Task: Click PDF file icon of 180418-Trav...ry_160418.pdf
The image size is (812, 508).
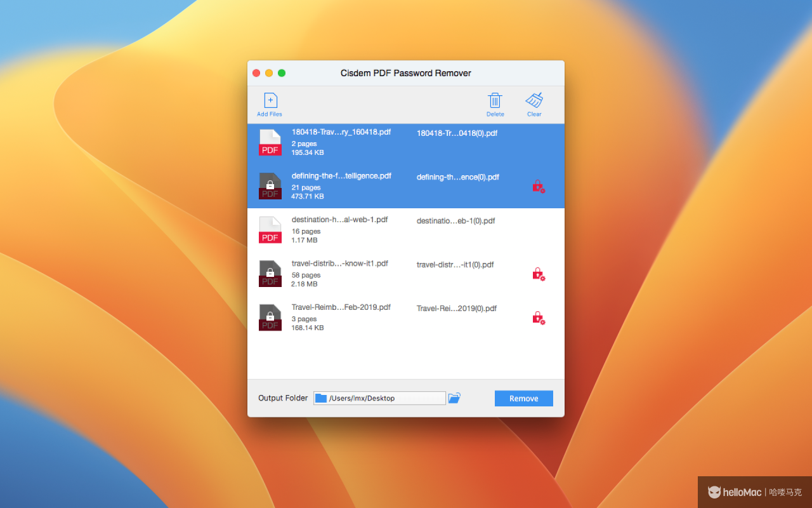Action: (270, 142)
